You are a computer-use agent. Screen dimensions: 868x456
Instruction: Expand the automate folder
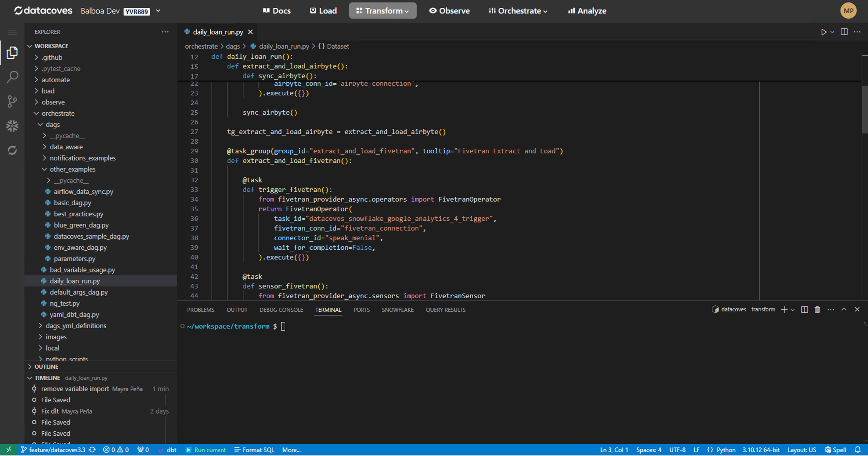coord(101,80)
